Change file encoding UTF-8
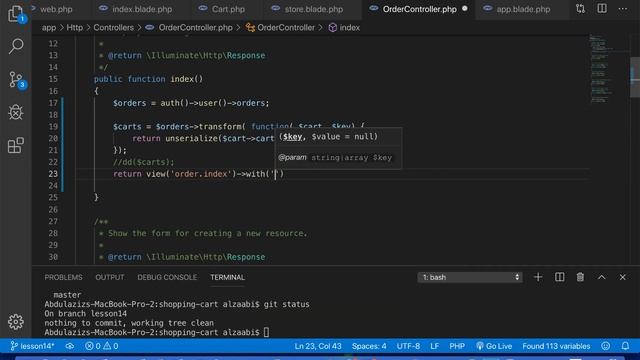 click(408, 346)
